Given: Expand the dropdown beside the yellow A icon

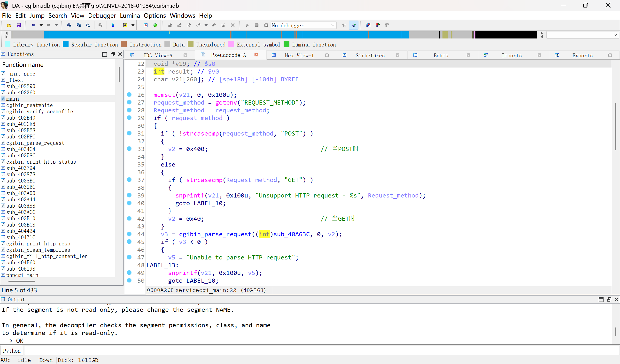Looking at the screenshot, I should pyautogui.click(x=133, y=25).
